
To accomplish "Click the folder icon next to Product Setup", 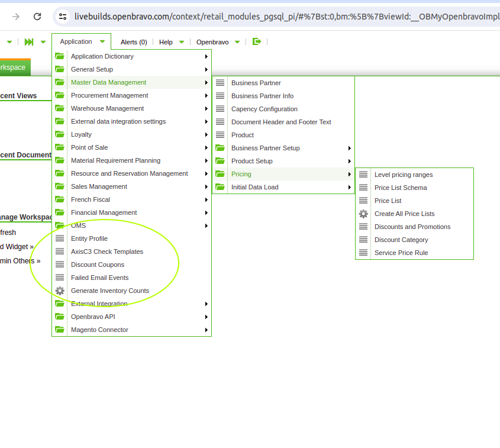I will pos(220,161).
